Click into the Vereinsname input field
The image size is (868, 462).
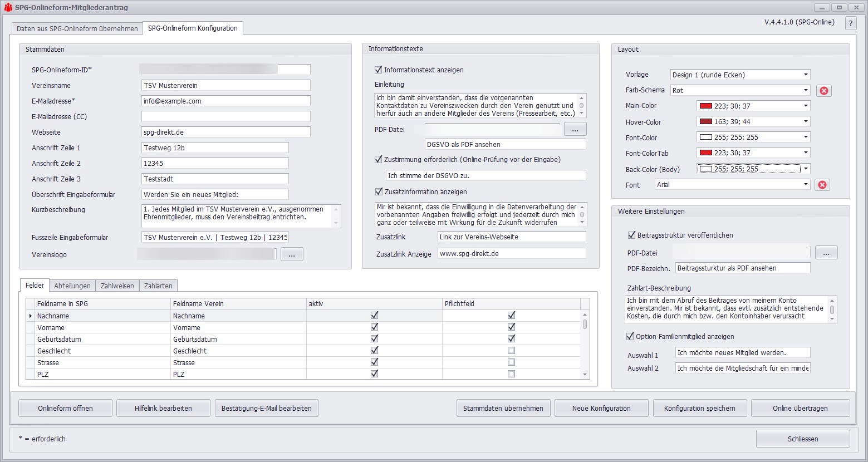(x=225, y=86)
